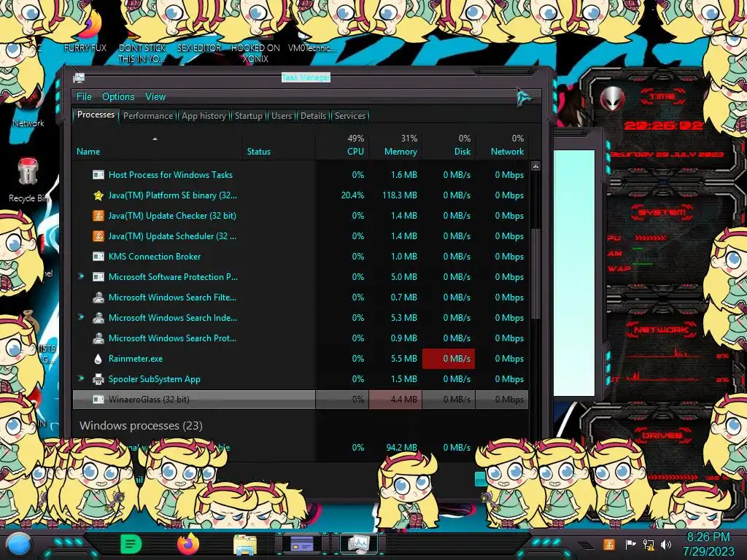Expand the Spooler SubSystem App process

[x=81, y=378]
